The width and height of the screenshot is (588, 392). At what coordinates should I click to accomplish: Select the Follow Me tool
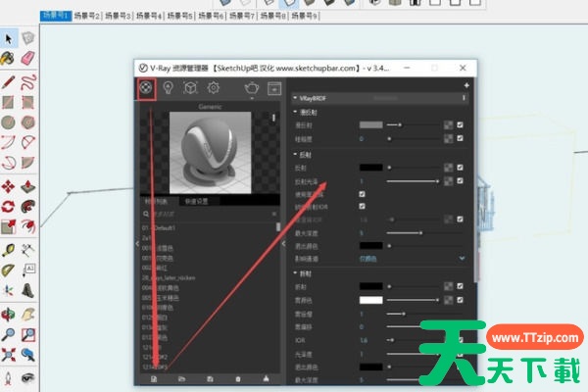pyautogui.click(x=28, y=207)
